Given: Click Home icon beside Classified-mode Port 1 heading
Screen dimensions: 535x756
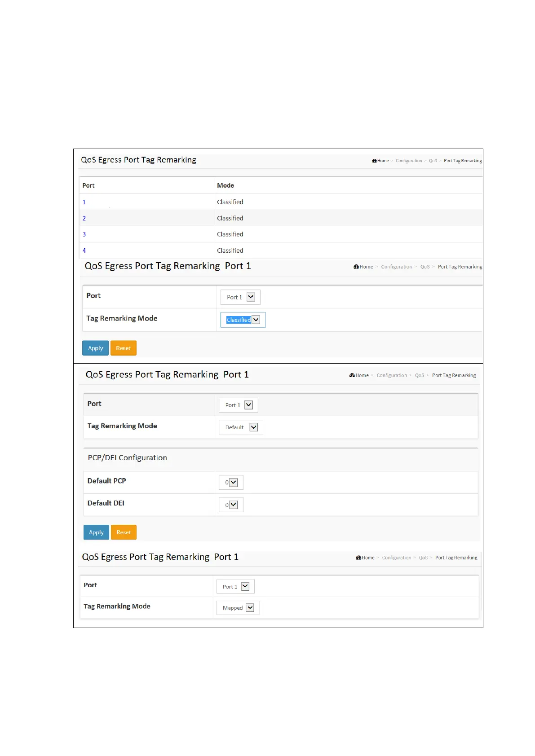Looking at the screenshot, I should pos(356,267).
